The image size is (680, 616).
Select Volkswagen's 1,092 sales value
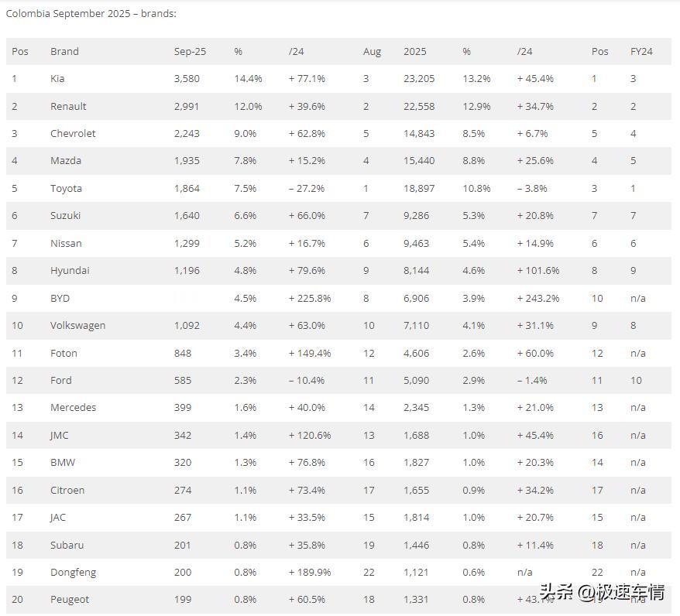point(187,326)
